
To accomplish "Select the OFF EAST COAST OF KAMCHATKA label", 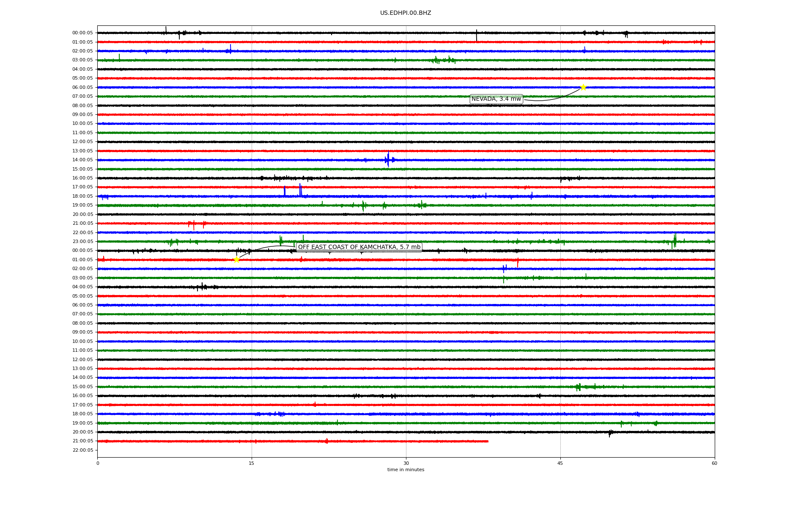I will (x=359, y=247).
